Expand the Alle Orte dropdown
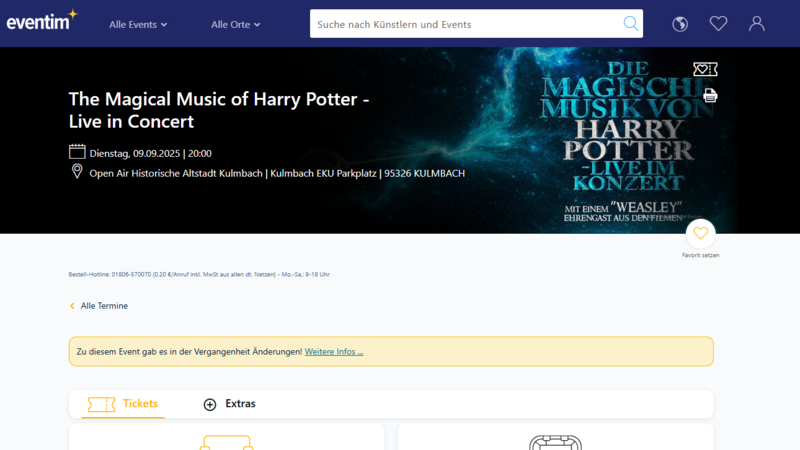The image size is (800, 450). (x=235, y=24)
